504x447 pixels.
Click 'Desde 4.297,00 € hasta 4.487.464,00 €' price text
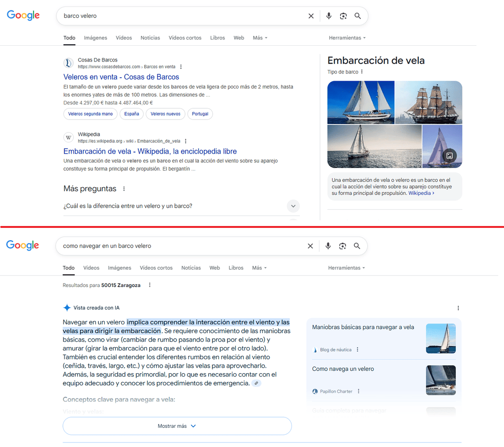coord(108,103)
